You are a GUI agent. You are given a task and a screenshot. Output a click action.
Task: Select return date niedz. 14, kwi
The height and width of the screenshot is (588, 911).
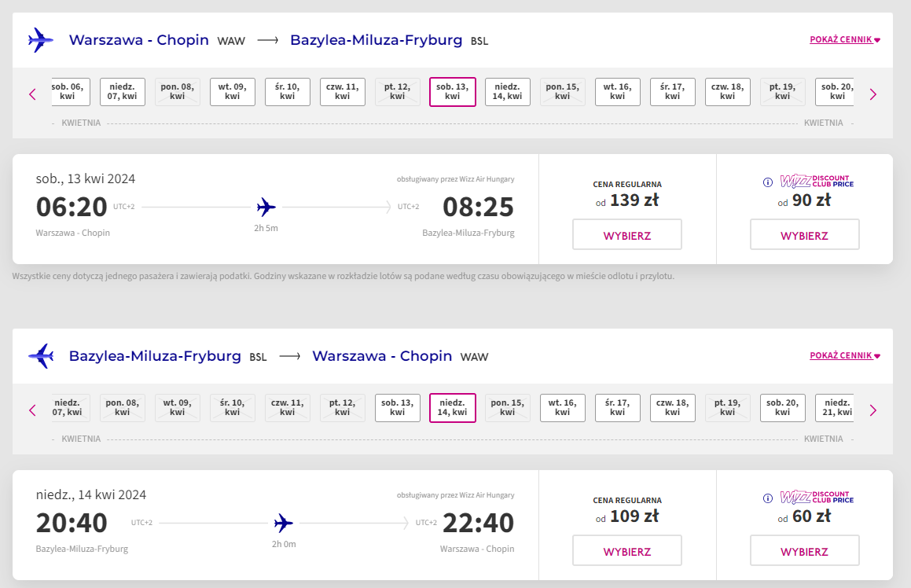pyautogui.click(x=453, y=408)
